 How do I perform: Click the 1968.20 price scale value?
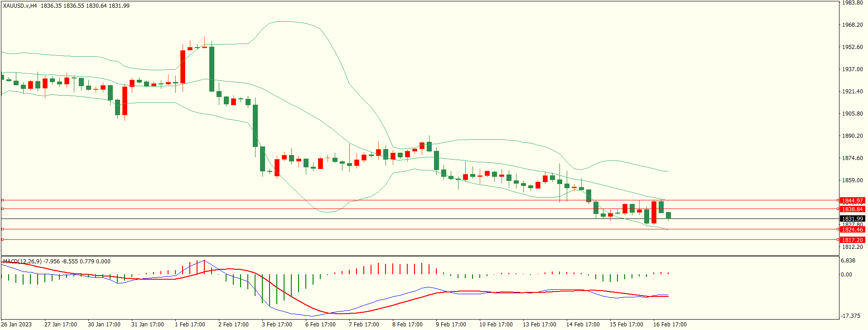point(852,25)
